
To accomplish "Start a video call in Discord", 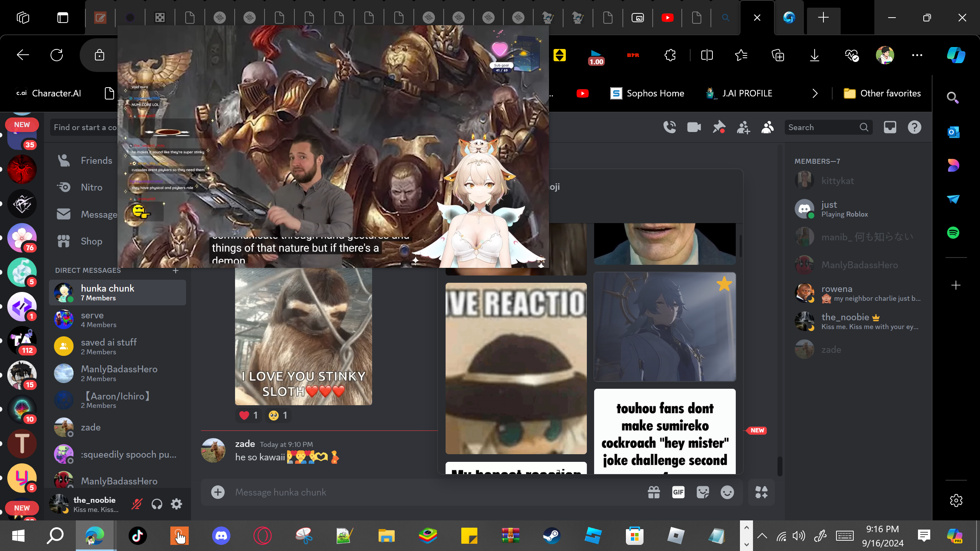I will coord(694,127).
